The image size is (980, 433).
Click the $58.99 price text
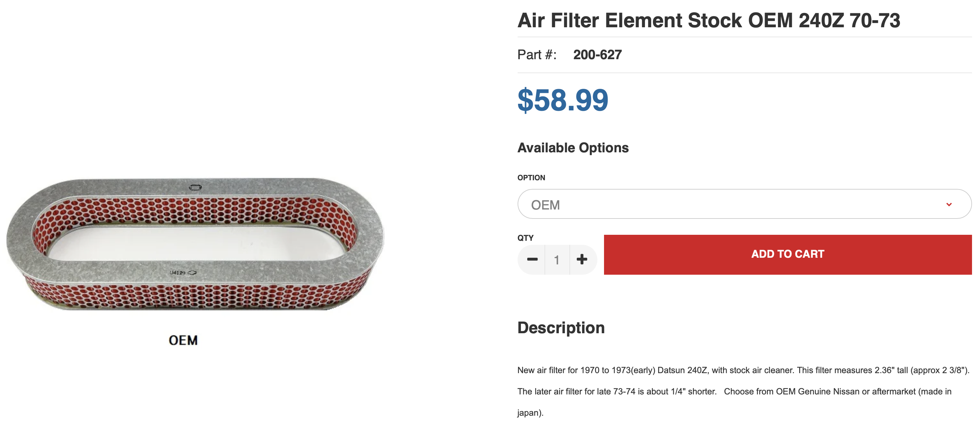(563, 100)
